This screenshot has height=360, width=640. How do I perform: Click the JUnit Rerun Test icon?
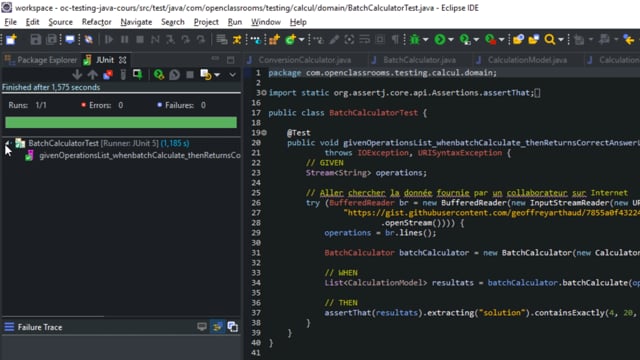[159, 74]
